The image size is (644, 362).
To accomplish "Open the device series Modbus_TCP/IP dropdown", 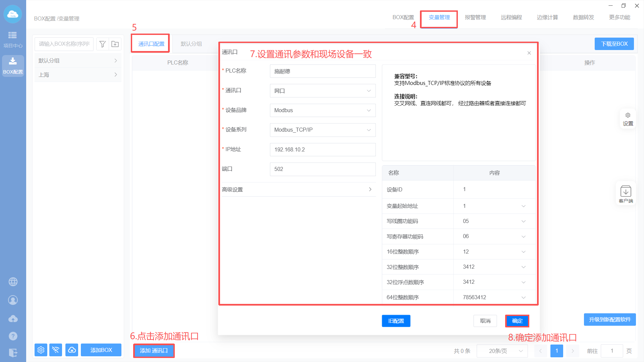I will point(322,130).
